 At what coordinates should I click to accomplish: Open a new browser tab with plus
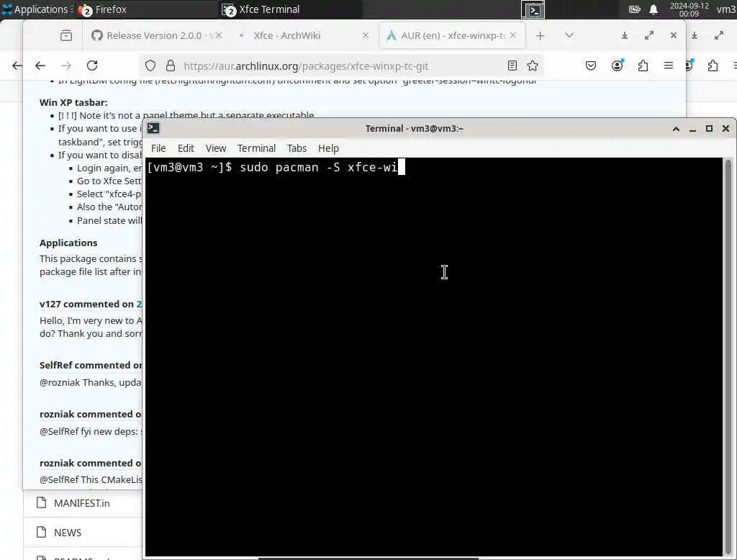[x=540, y=36]
